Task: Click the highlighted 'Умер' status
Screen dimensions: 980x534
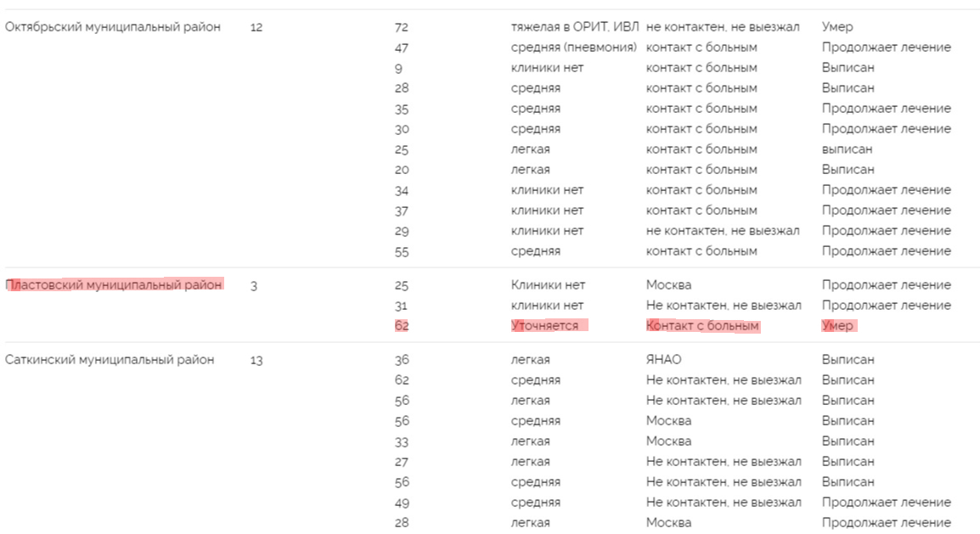Action: pyautogui.click(x=837, y=326)
